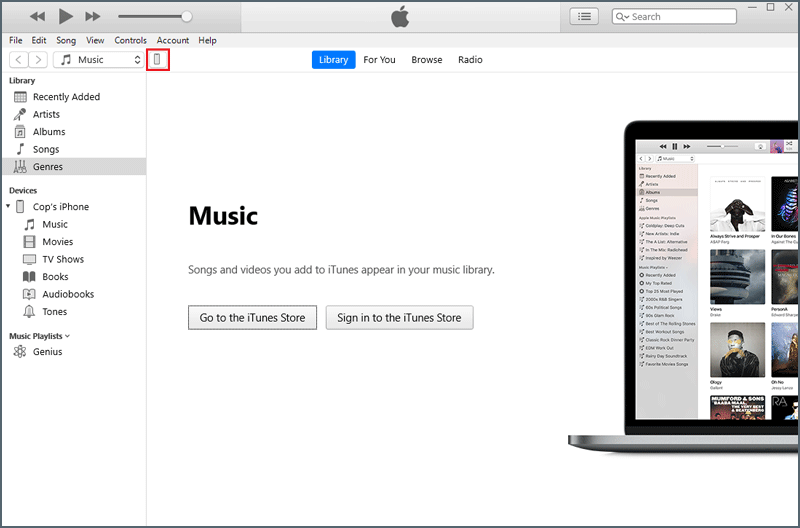The width and height of the screenshot is (800, 528).
Task: Open the Song menu
Action: pyautogui.click(x=66, y=40)
